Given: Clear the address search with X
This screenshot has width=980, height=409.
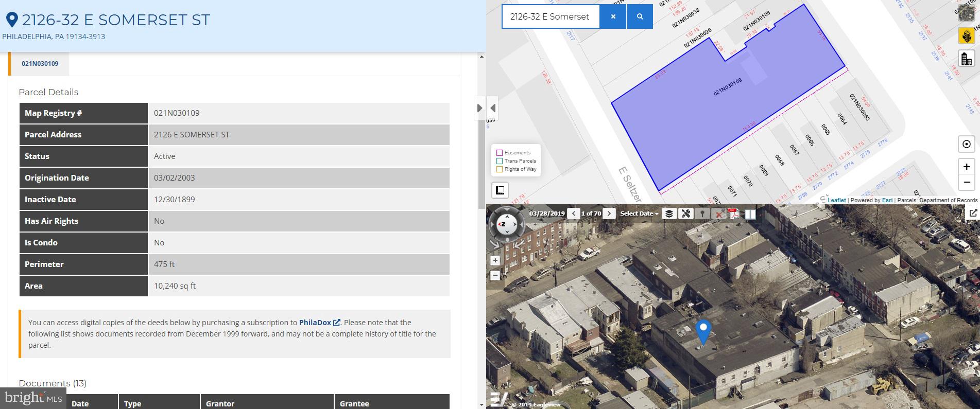Looking at the screenshot, I should click(x=613, y=16).
